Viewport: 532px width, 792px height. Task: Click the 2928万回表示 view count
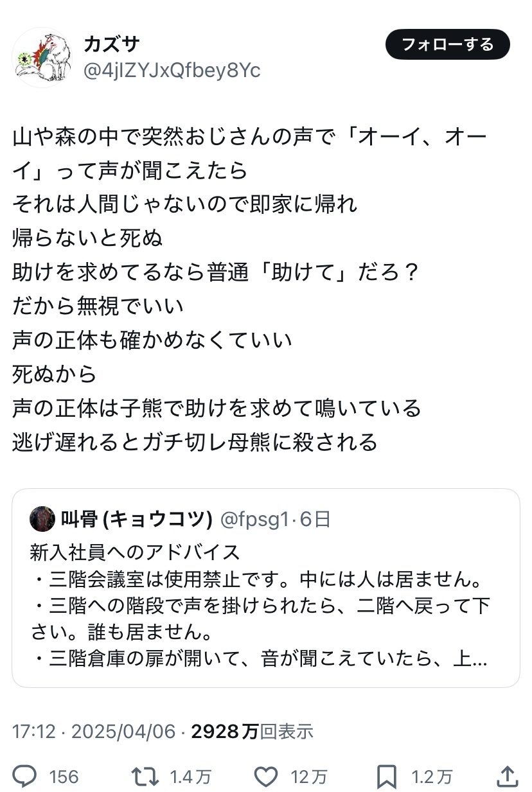tap(252, 731)
